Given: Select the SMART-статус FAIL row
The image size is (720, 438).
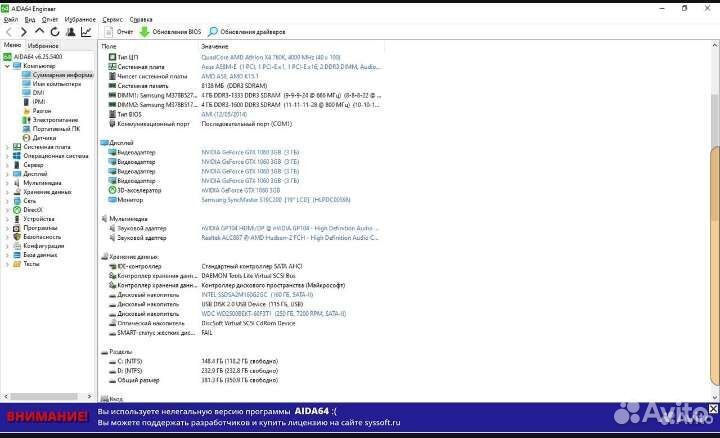Looking at the screenshot, I should point(161,332).
